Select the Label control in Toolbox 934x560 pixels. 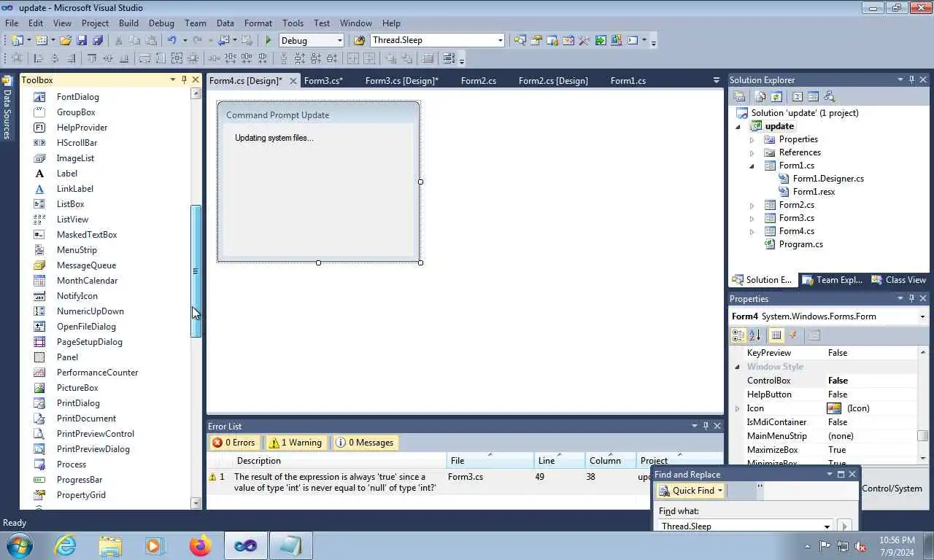66,174
